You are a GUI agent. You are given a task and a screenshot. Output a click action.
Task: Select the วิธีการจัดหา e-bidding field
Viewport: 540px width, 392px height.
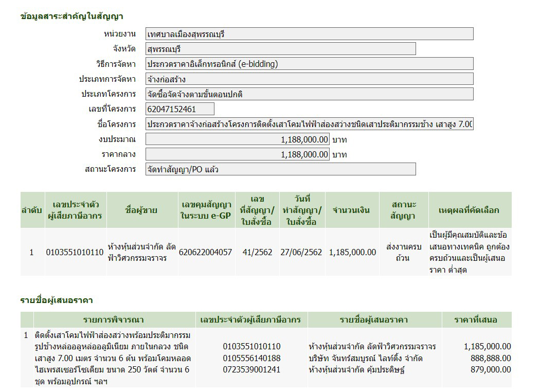309,64
